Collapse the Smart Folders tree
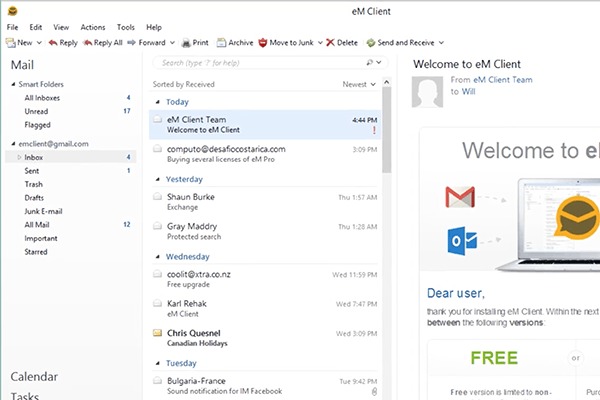 13,84
